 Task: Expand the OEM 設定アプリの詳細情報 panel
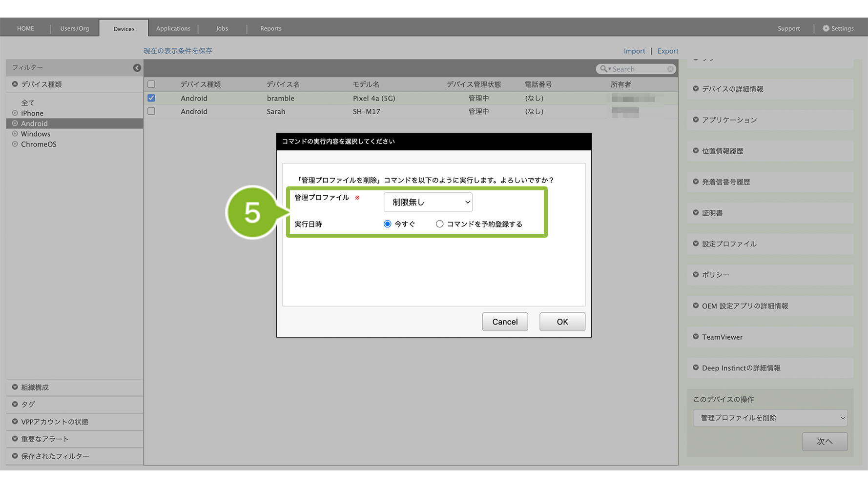pyautogui.click(x=770, y=306)
